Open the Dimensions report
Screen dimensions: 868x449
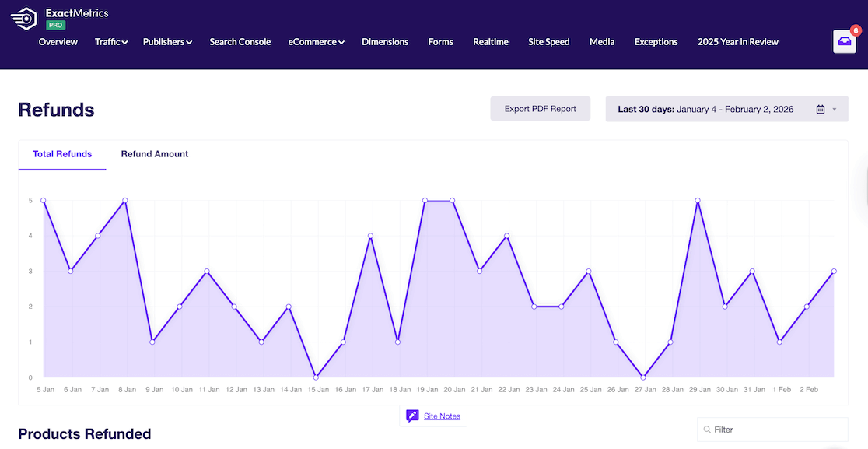pyautogui.click(x=385, y=42)
